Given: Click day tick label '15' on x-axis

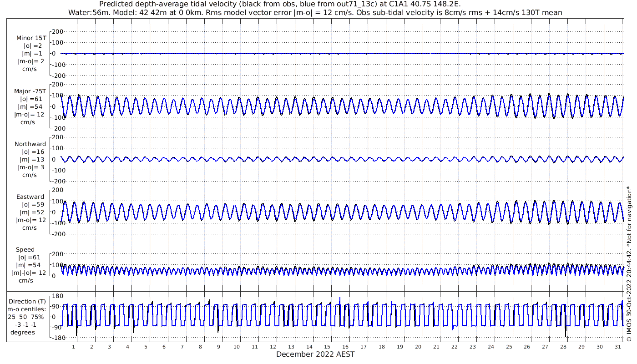Looking at the screenshot, I should point(327,347).
